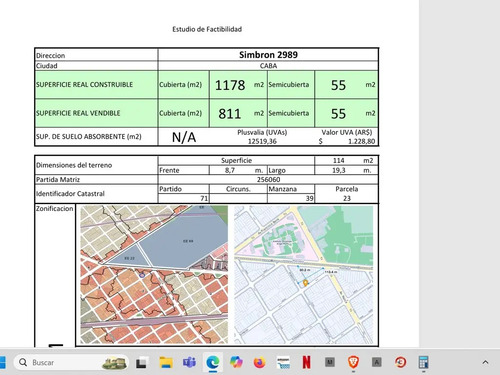
Task: Click the castle image in the search box
Action: click(114, 363)
